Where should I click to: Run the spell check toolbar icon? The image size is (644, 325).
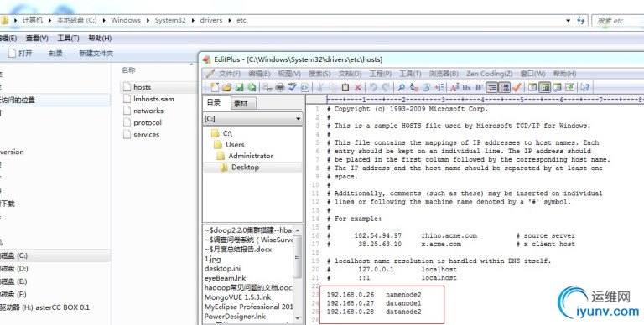[x=292, y=87]
